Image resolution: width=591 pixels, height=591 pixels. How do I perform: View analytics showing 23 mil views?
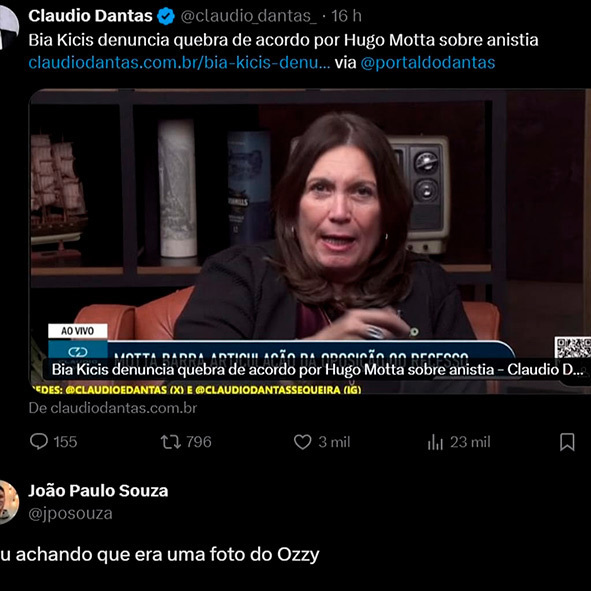435,442
